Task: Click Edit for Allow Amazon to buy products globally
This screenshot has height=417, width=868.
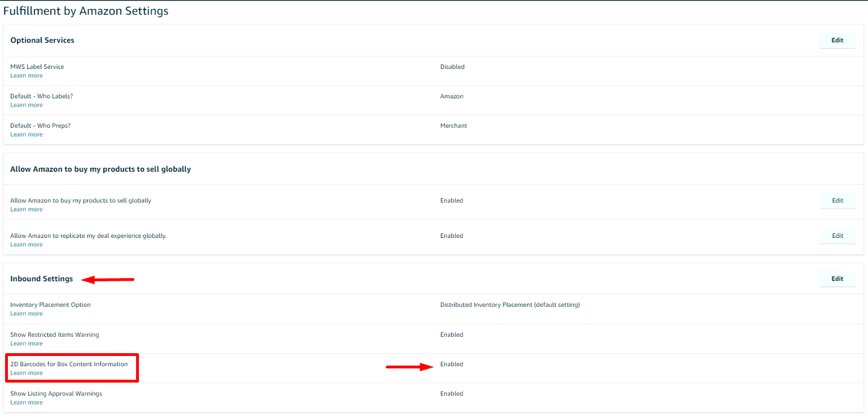Action: (x=837, y=201)
